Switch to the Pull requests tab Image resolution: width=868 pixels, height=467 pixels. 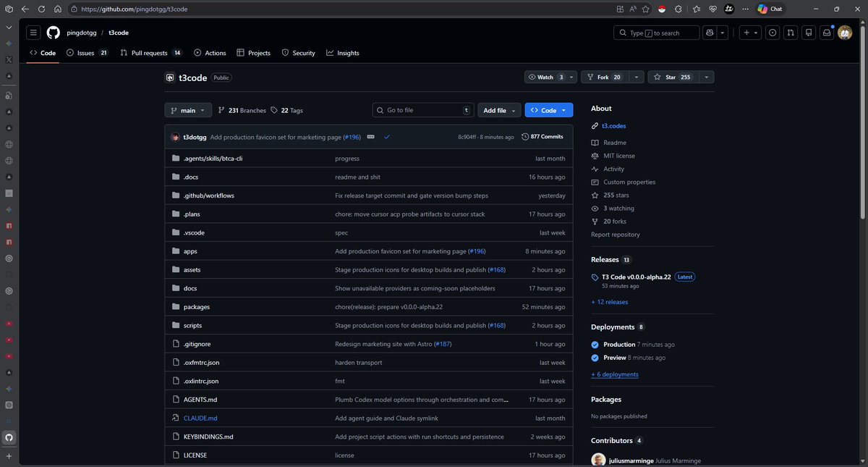point(151,53)
